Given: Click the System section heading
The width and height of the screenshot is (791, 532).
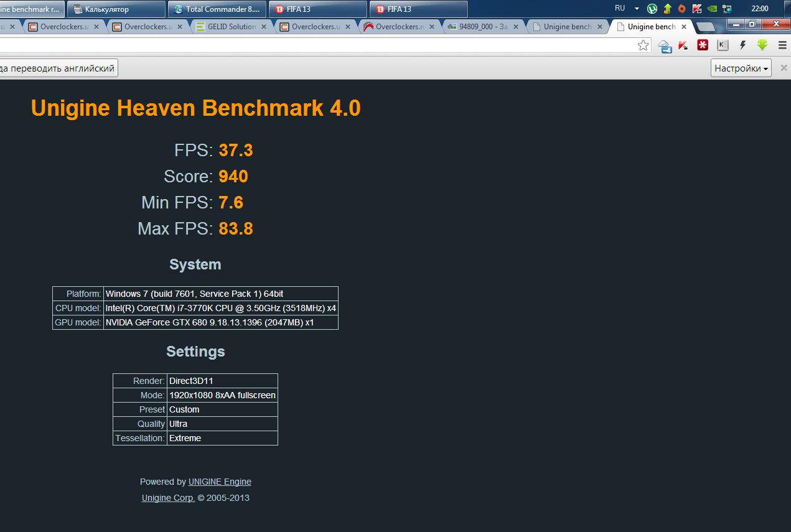Looking at the screenshot, I should [x=195, y=264].
